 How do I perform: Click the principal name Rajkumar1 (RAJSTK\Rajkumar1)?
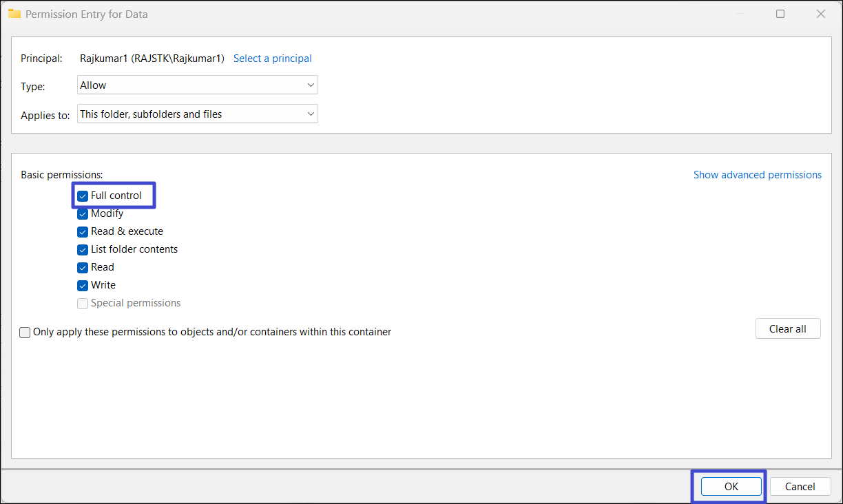coord(152,59)
